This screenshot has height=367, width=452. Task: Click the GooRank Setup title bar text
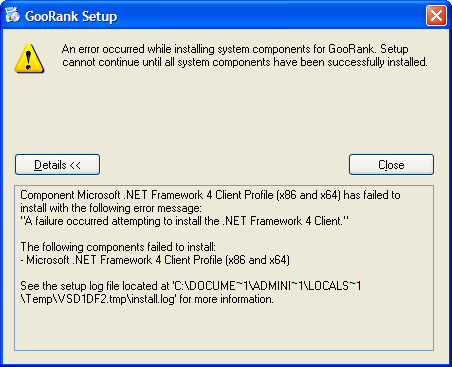click(x=71, y=16)
